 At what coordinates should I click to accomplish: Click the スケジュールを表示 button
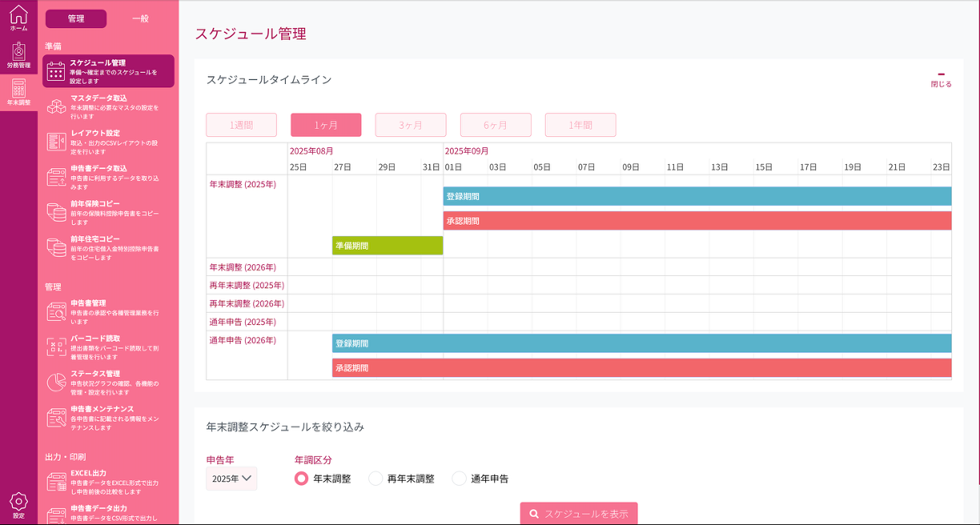pos(578,513)
